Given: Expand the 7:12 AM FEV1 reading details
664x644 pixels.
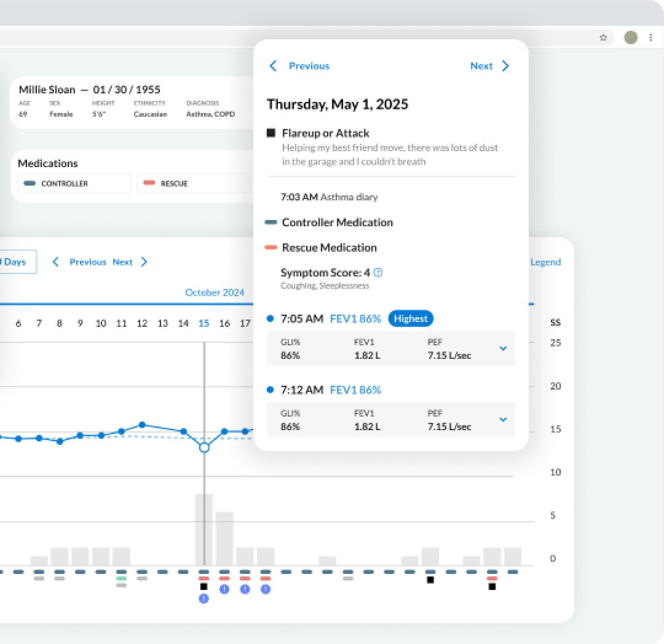Looking at the screenshot, I should click(x=502, y=420).
